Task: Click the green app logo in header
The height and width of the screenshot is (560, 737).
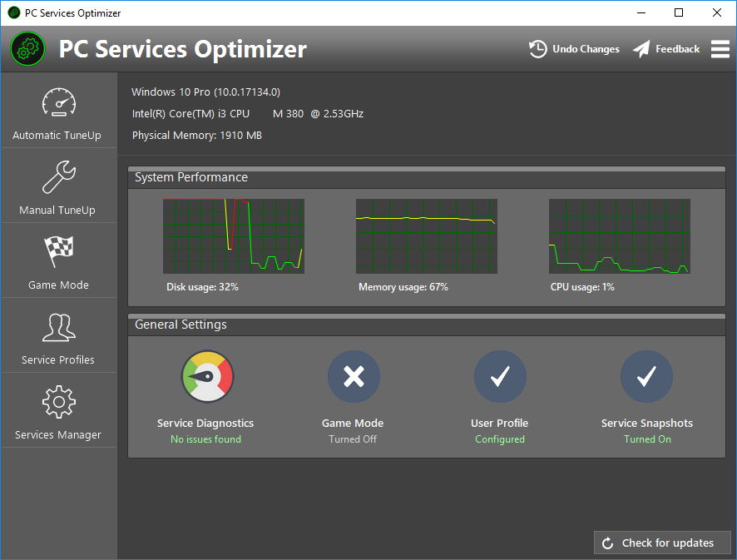Action: pos(27,49)
